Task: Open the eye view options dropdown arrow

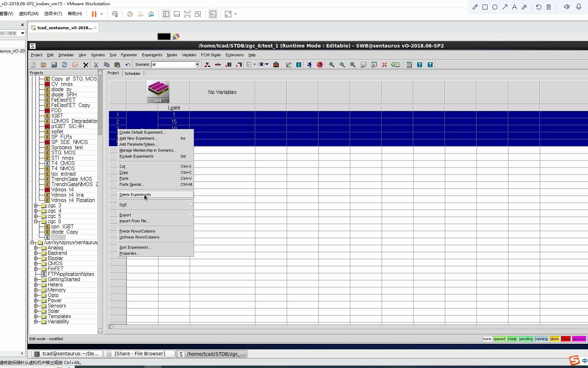Action: (267, 64)
